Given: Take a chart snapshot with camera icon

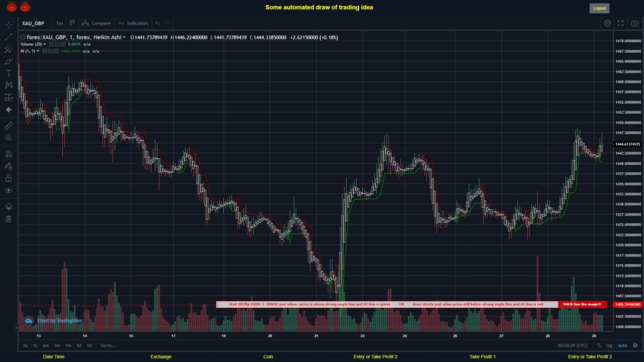Looking at the screenshot, I should point(635,23).
